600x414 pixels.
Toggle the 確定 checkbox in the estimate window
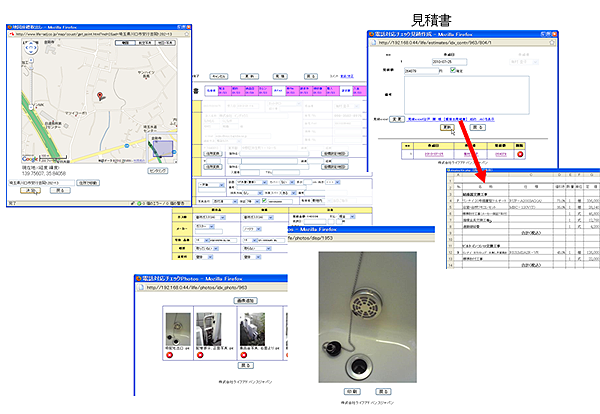(453, 70)
